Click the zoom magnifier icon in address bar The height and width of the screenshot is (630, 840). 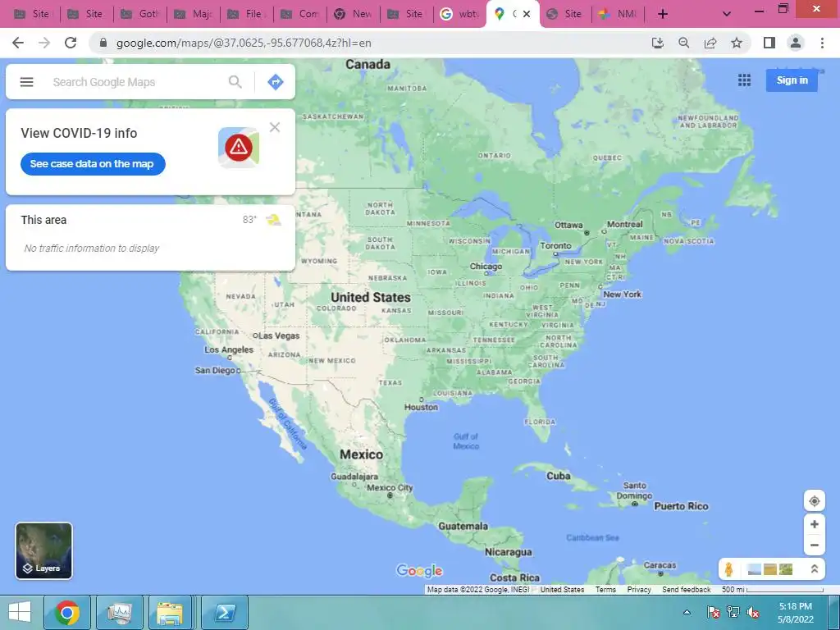tap(684, 43)
